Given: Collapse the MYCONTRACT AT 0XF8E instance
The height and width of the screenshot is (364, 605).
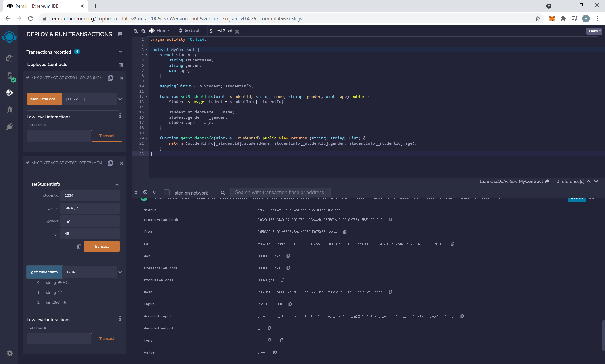Looking at the screenshot, I should tap(27, 163).
